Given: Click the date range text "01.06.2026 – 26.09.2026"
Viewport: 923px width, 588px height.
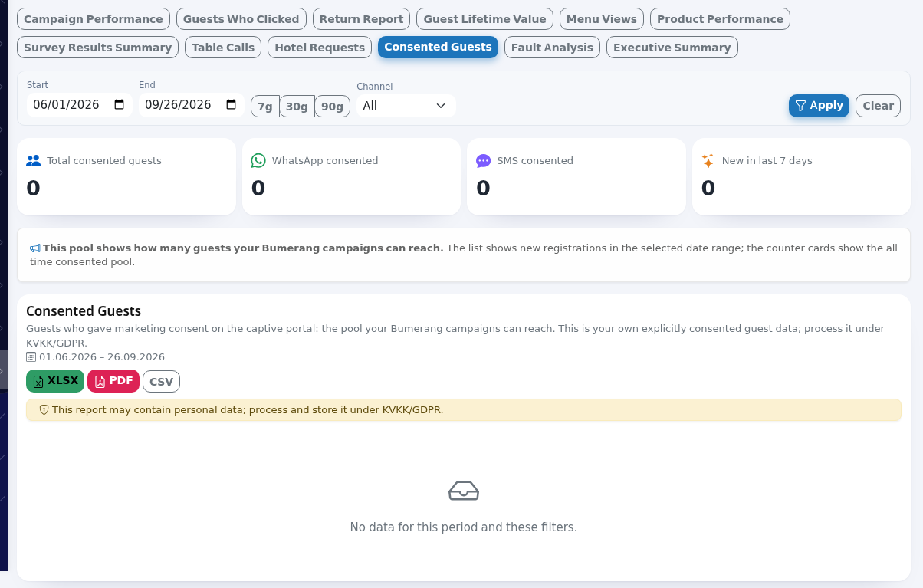Looking at the screenshot, I should (102, 357).
